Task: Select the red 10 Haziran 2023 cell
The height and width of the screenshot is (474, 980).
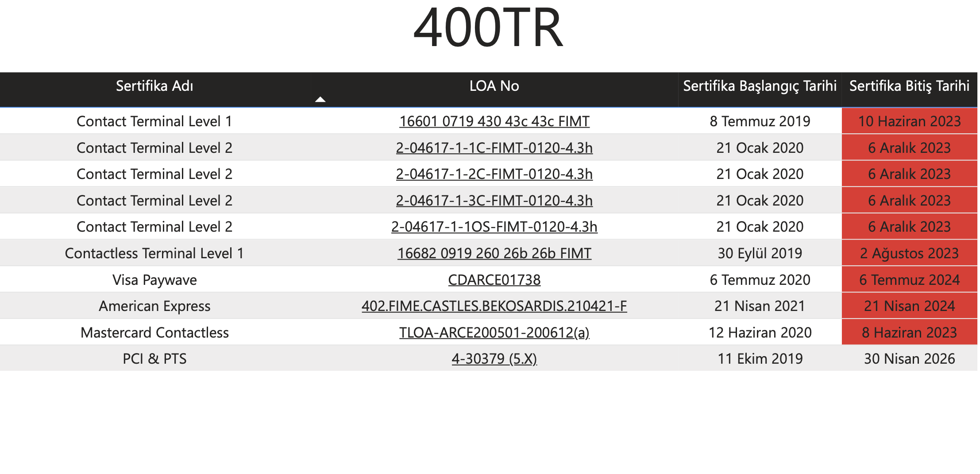Action: pos(909,121)
